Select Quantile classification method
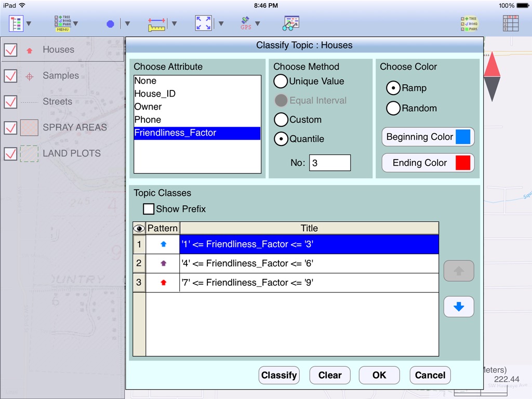Screen dimensions: 532x399 (281, 139)
